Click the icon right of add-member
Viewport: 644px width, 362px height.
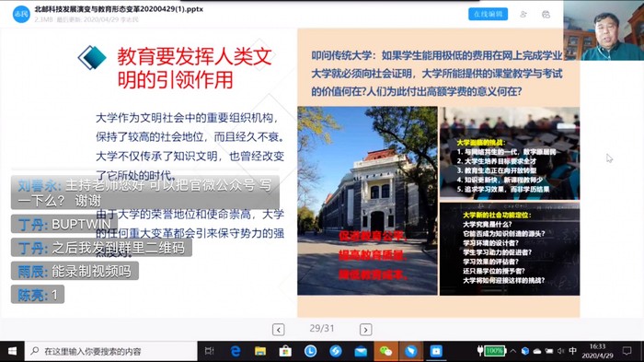[x=546, y=15]
